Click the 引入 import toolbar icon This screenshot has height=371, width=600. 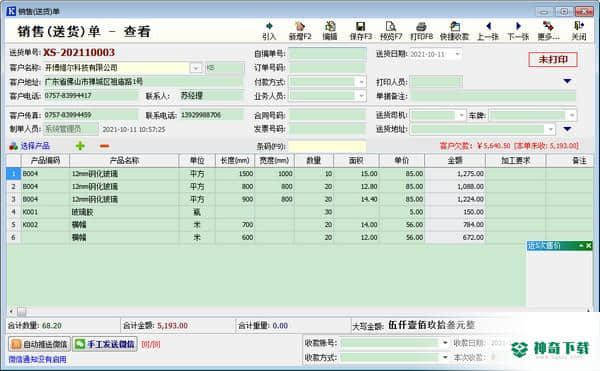pyautogui.click(x=269, y=31)
